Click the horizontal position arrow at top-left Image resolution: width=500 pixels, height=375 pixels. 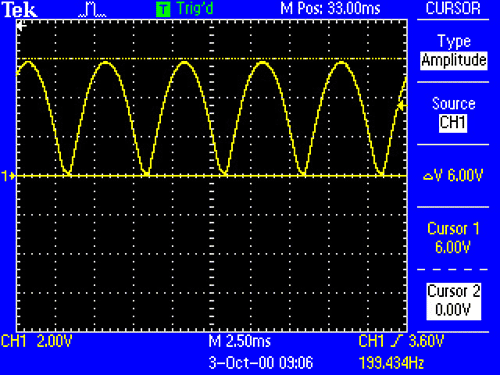(22, 26)
